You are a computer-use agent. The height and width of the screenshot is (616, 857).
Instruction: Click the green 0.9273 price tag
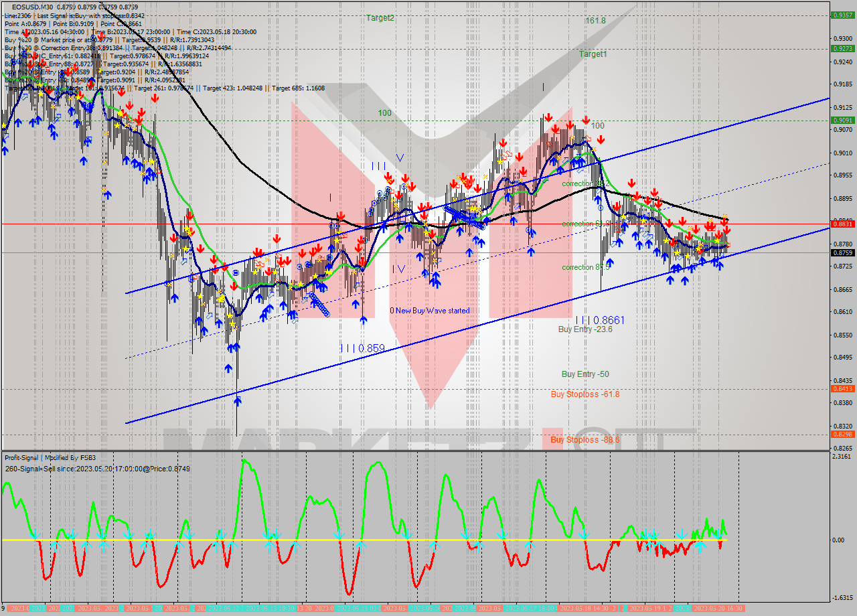(x=842, y=48)
